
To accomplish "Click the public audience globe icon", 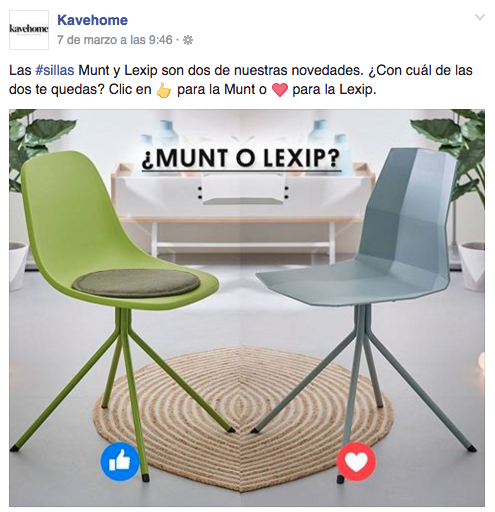I will coord(188,40).
